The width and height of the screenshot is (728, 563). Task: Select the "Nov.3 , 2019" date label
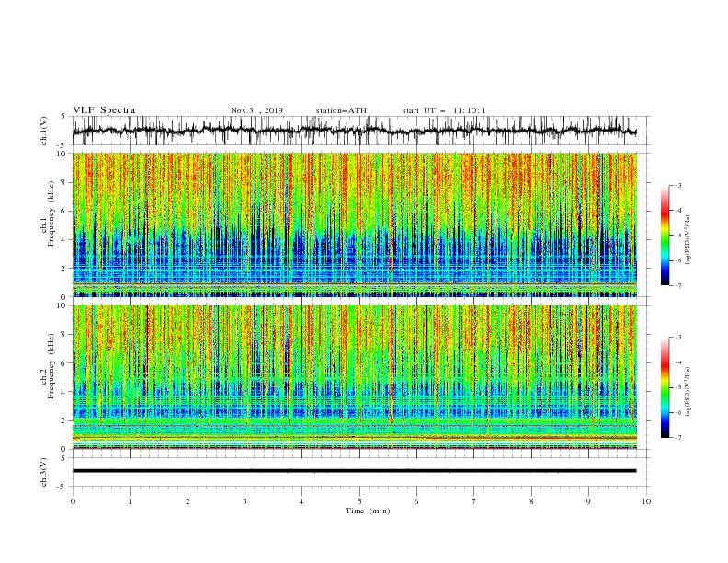pos(256,110)
